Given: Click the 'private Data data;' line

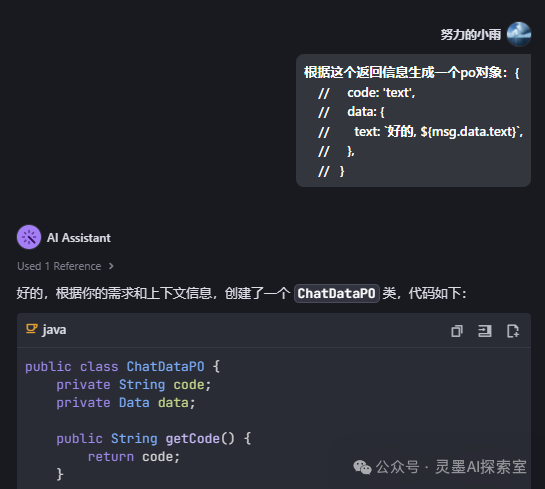Looking at the screenshot, I should 126,403.
